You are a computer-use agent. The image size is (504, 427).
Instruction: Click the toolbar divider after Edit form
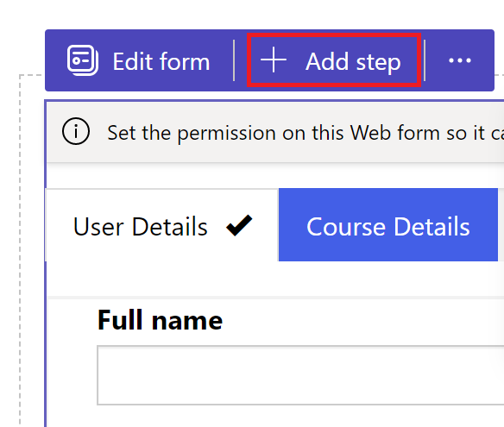tap(234, 60)
